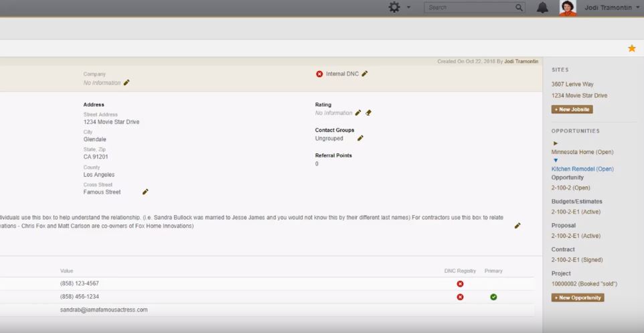The width and height of the screenshot is (644, 333).
Task: Click the New Jobsite button
Action: [572, 109]
